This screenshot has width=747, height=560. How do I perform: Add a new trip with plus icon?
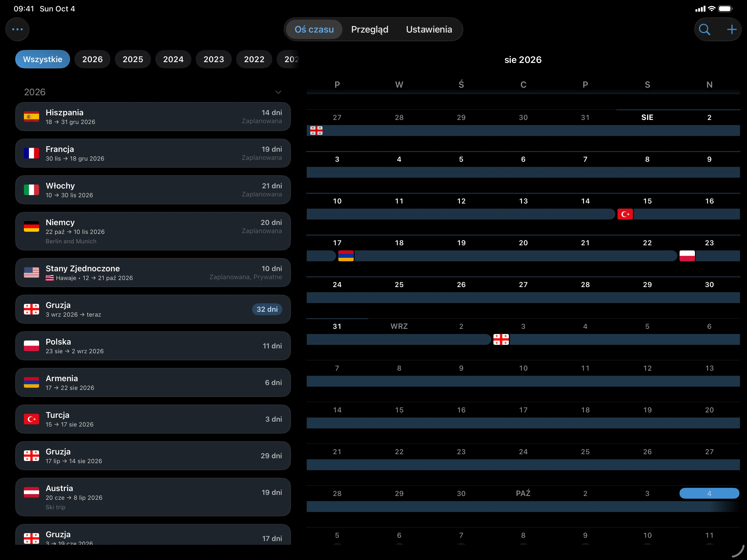point(732,29)
